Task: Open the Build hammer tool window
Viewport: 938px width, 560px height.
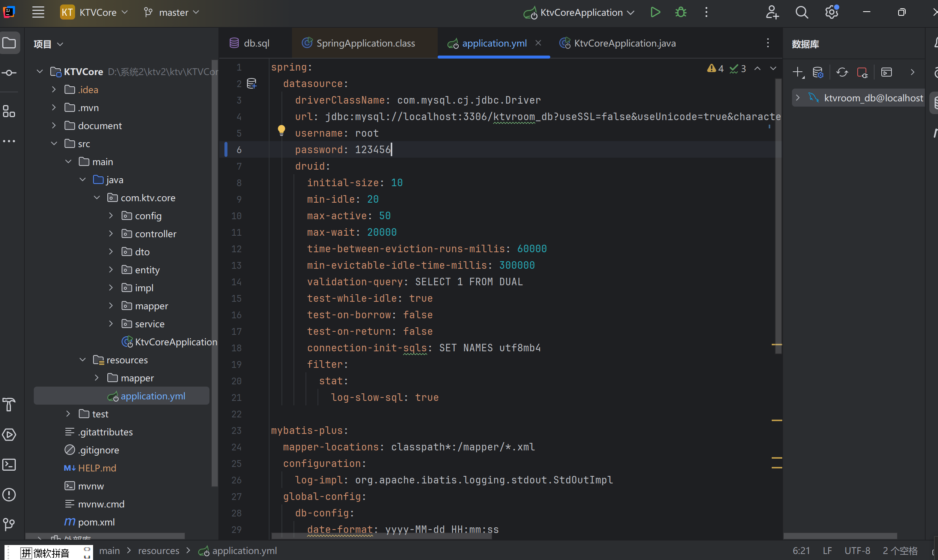Action: [9, 405]
